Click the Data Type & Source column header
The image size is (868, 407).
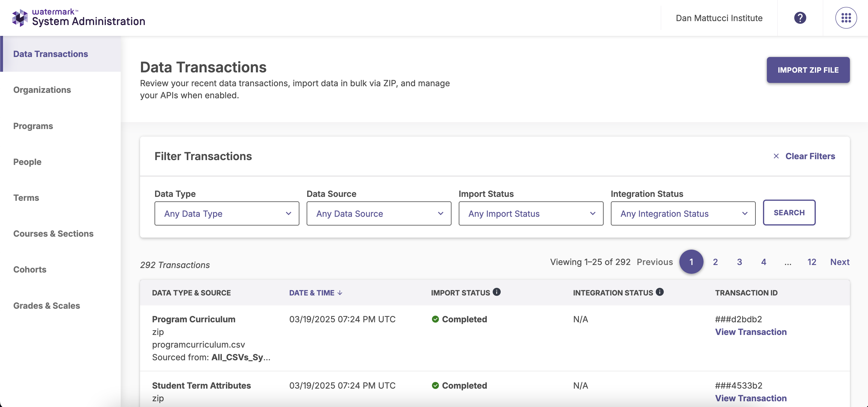click(x=191, y=293)
